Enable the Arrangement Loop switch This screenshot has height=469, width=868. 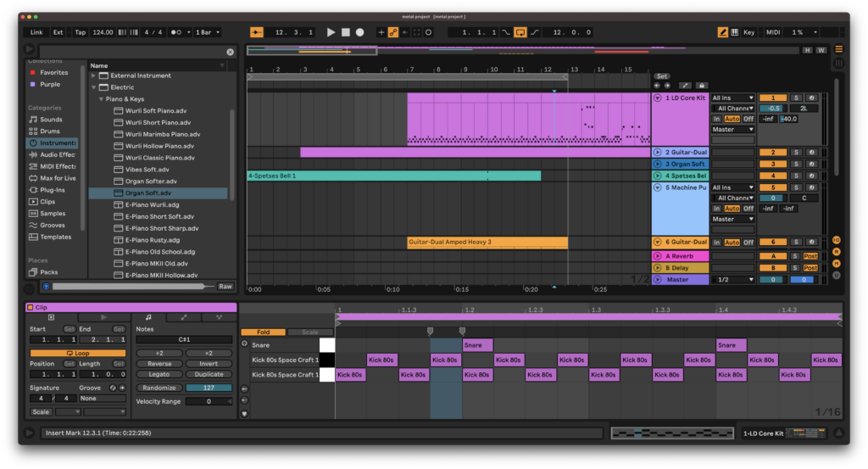coord(520,32)
